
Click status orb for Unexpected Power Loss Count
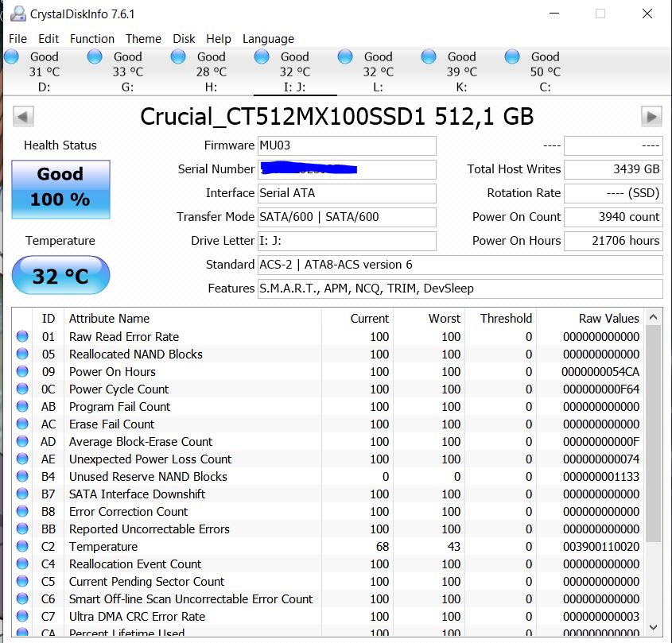(x=22, y=459)
